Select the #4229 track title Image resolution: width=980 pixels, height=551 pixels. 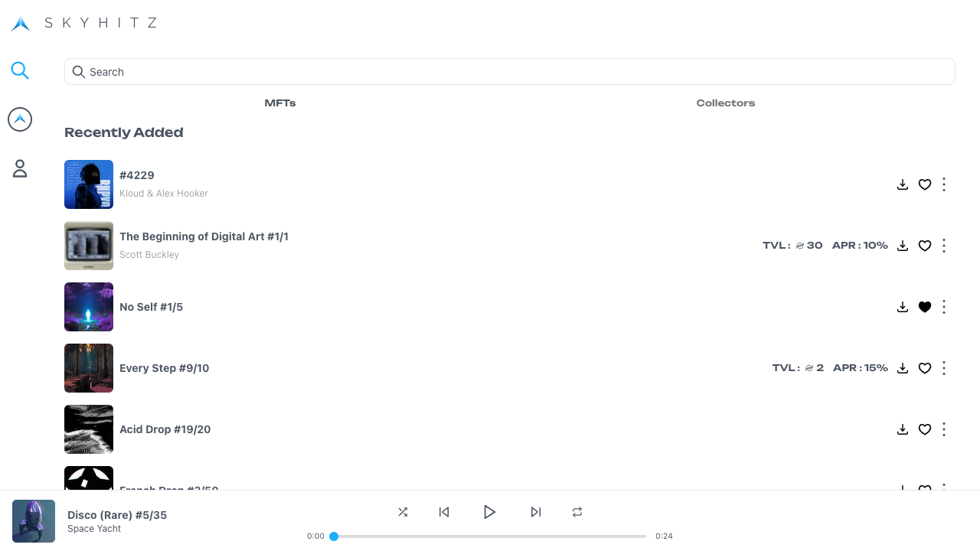point(137,175)
